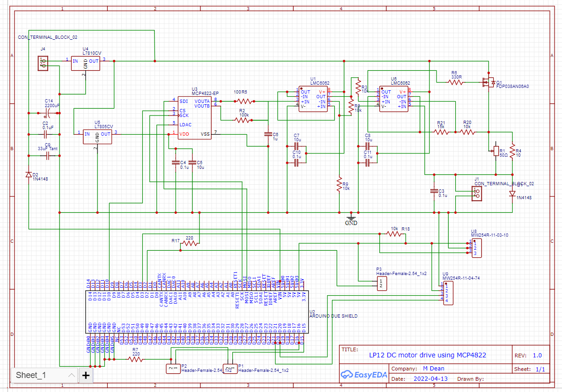
Task: Select the C3 0.1u capacitor
Action: pos(434,191)
